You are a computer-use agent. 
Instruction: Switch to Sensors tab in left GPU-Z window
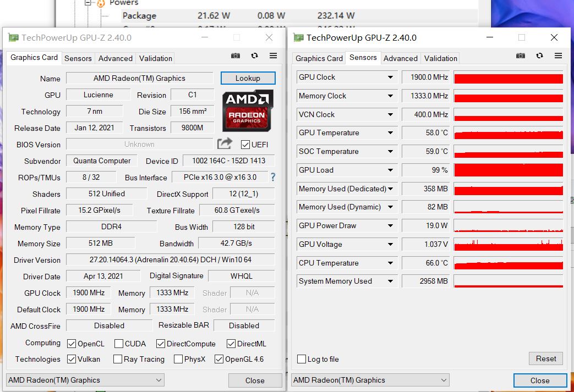click(x=78, y=58)
